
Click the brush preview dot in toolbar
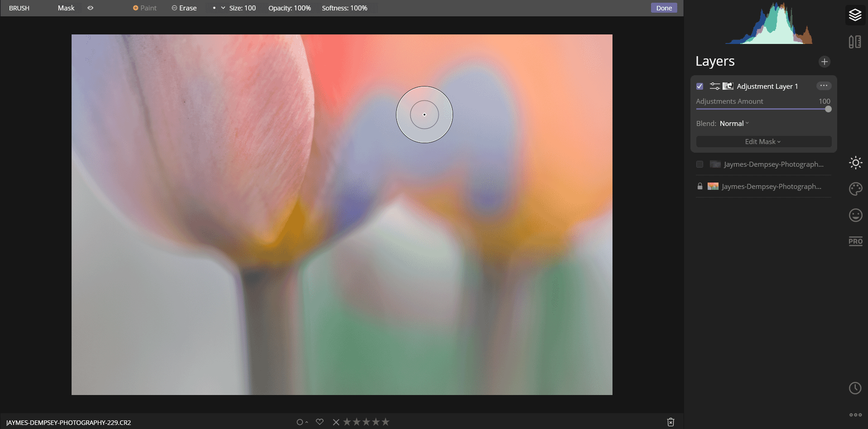[214, 8]
